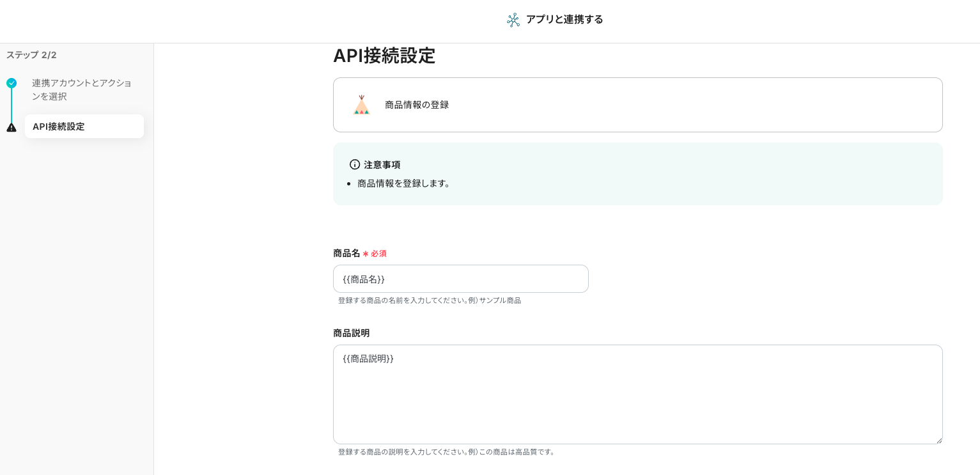Click the ステップ 2/2 progress label

[31, 55]
